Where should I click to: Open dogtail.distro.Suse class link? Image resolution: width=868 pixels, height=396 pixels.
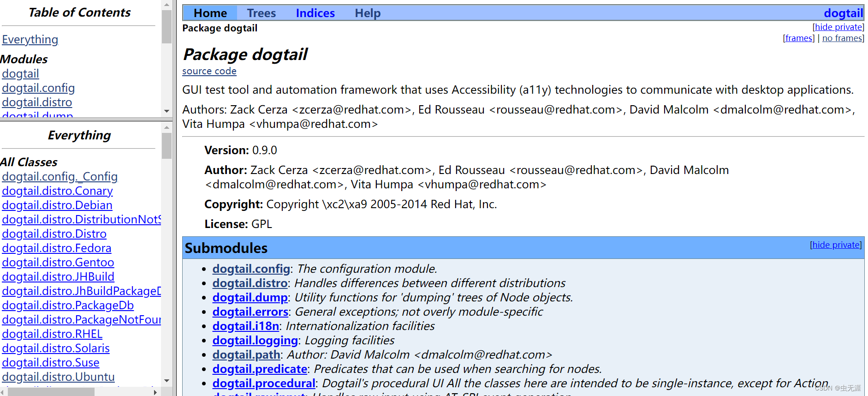pos(51,363)
